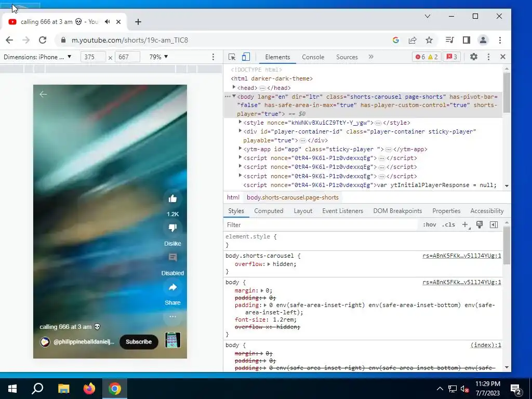Open the Chrome profile avatar
Image resolution: width=532 pixels, height=399 pixels.
click(483, 40)
